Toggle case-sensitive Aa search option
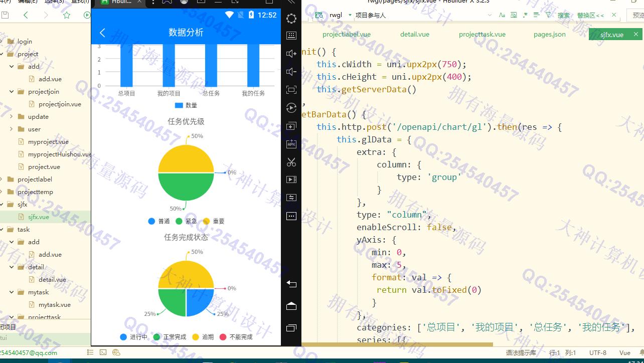644x363 pixels. (502, 15)
